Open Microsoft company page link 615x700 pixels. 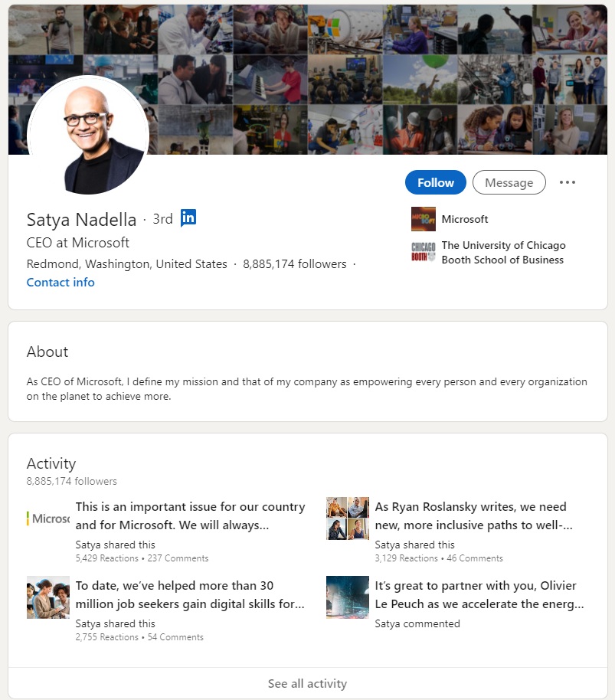coord(465,219)
